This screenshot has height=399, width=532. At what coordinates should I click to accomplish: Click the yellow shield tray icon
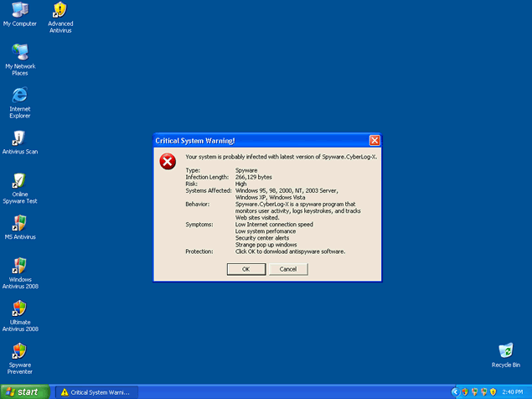[493, 391]
